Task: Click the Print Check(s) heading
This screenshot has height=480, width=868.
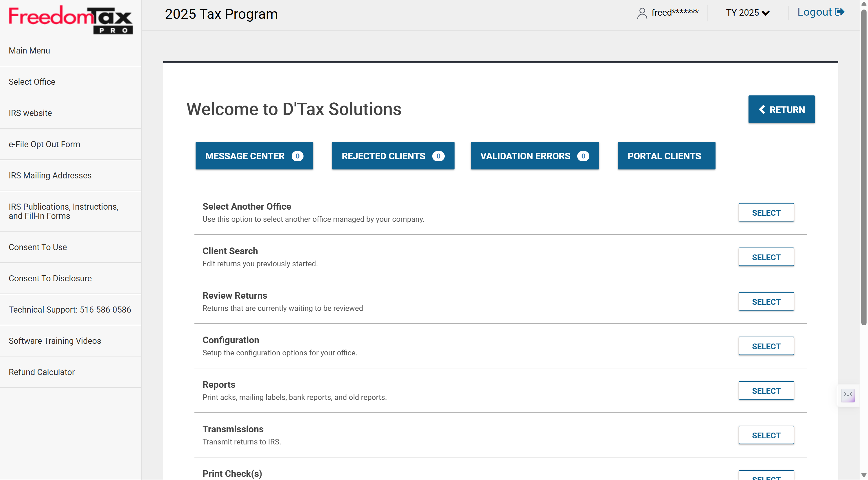Action: click(x=232, y=474)
